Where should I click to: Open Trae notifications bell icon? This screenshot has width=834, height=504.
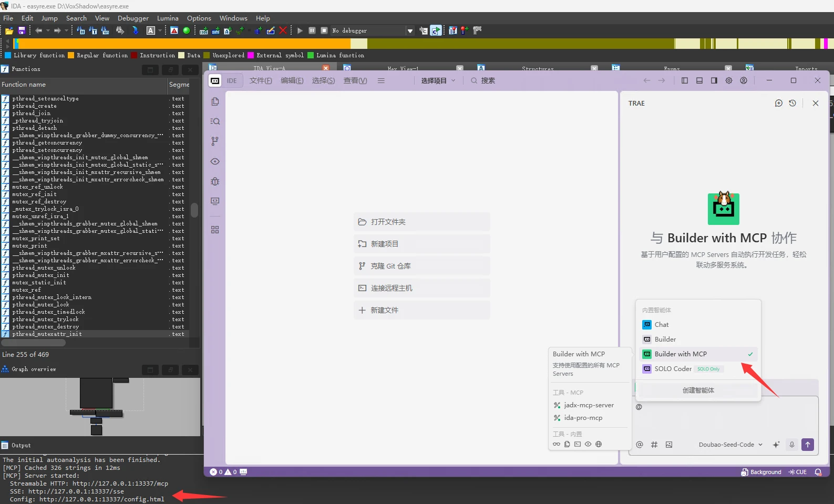click(818, 472)
